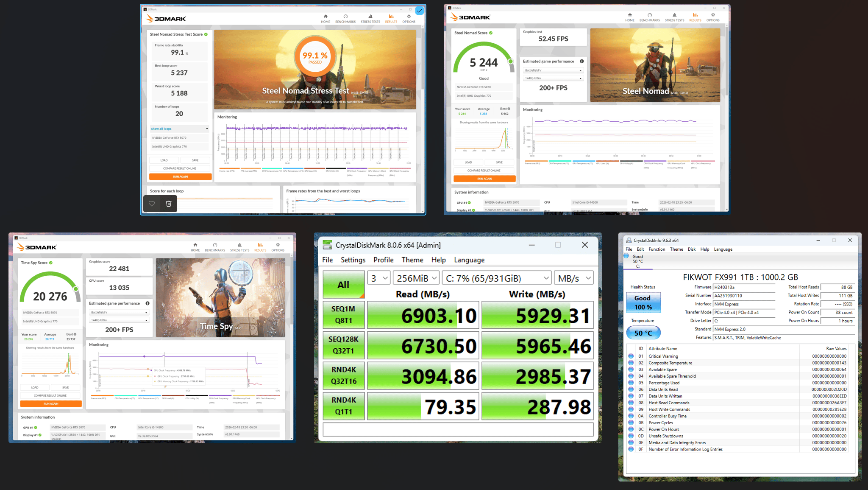Click info icon beside Estimated game performance, Time Spy
The image size is (868, 490).
pyautogui.click(x=147, y=303)
